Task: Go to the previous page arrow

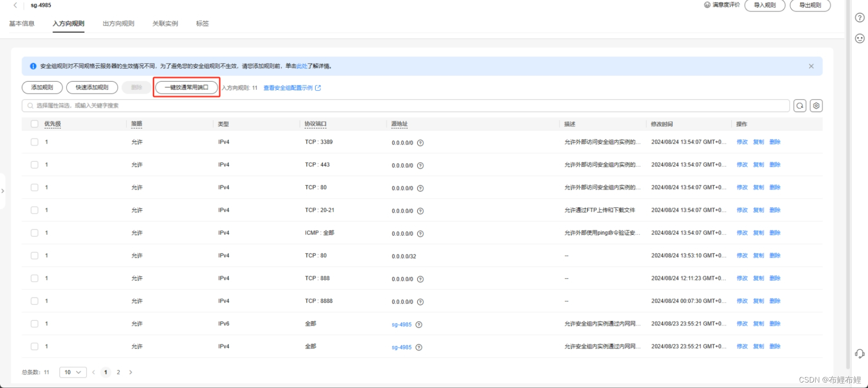Action: pos(94,372)
